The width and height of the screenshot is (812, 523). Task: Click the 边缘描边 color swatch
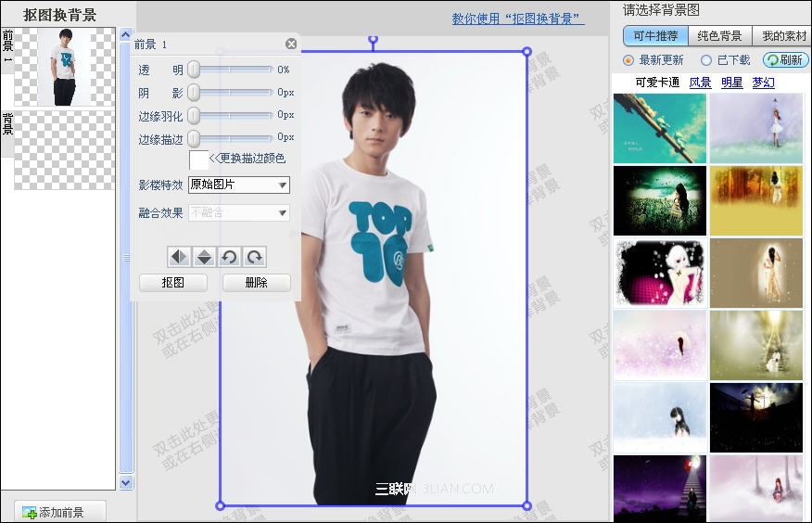point(198,159)
